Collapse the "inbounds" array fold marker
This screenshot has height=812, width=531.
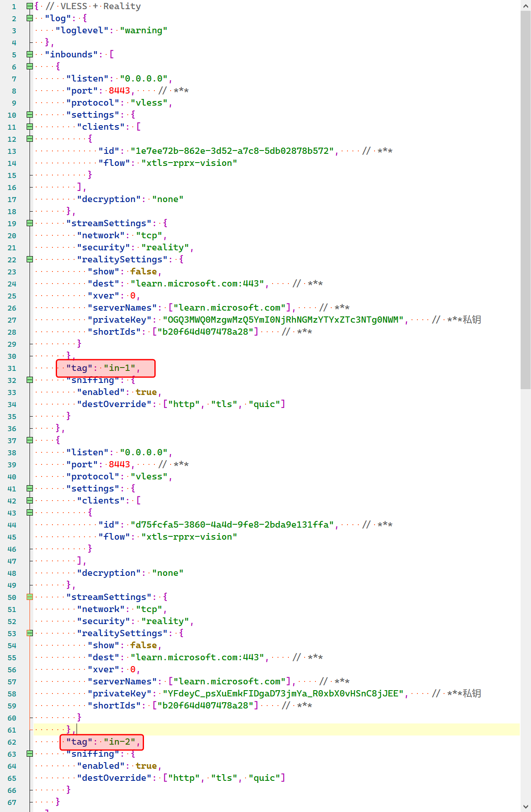click(x=30, y=54)
